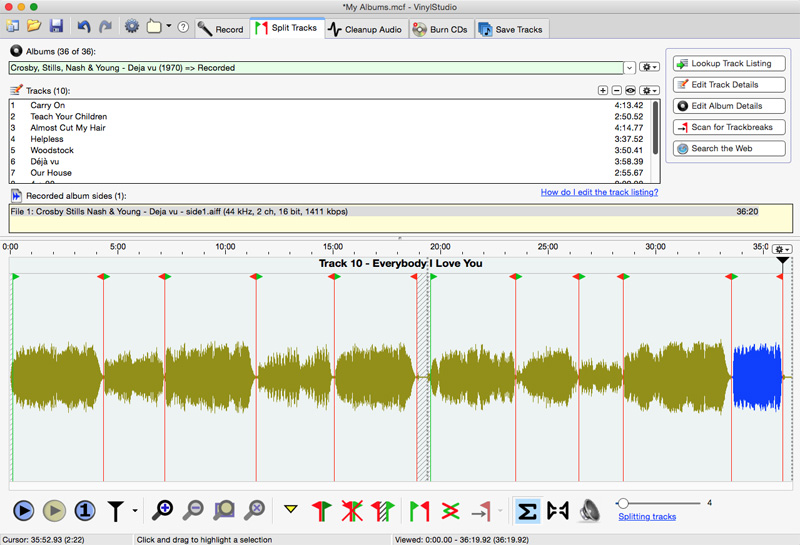
Task: Expand the Albums combo box dropdown
Action: (x=630, y=68)
